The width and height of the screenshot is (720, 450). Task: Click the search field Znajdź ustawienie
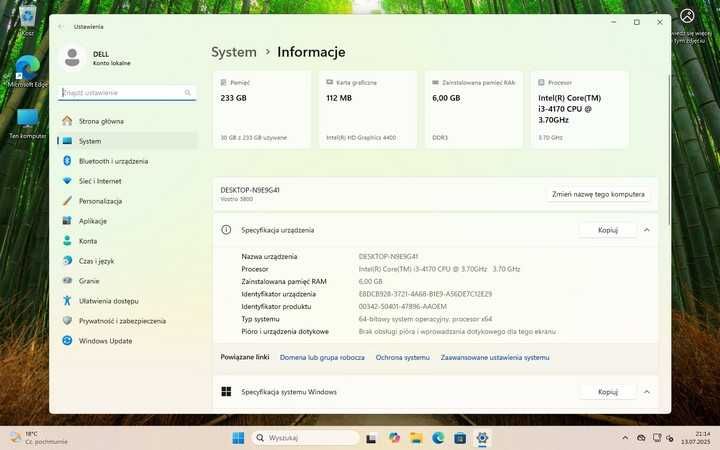coord(127,93)
